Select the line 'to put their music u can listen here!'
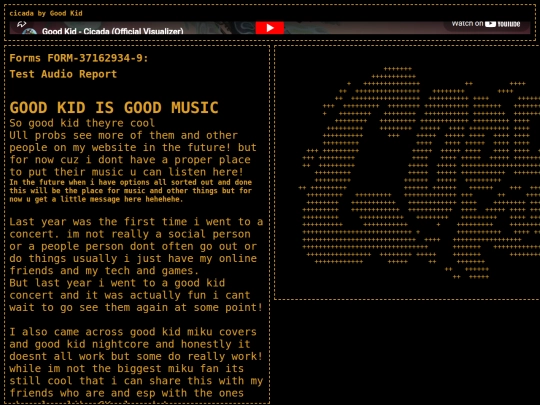 [x=126, y=172]
